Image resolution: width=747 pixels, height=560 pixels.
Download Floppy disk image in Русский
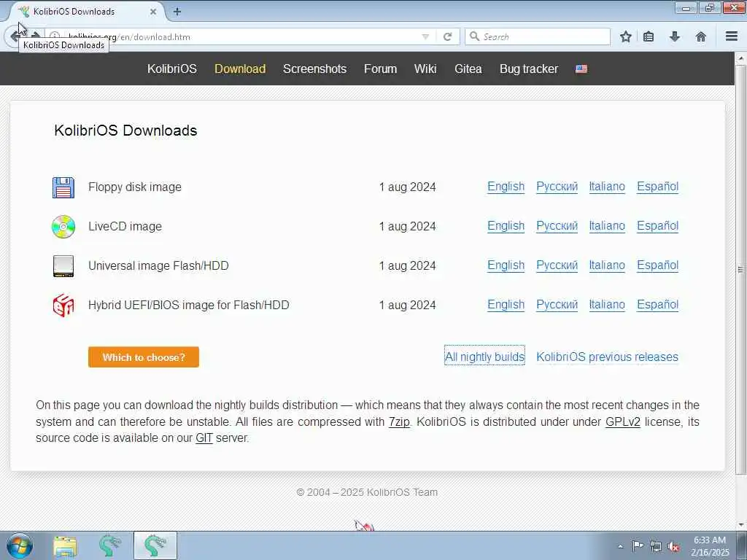click(557, 187)
